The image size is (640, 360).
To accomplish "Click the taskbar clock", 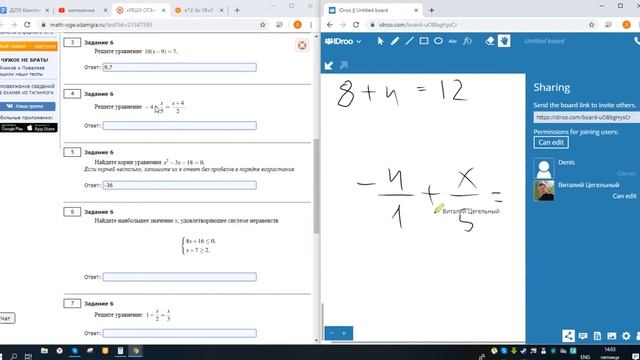I will [610, 353].
